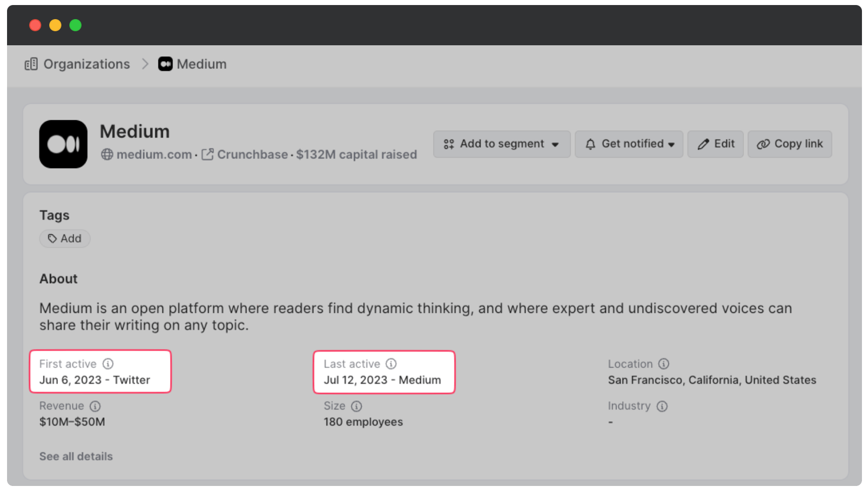
Task: Click the About description paragraph
Action: 415,316
